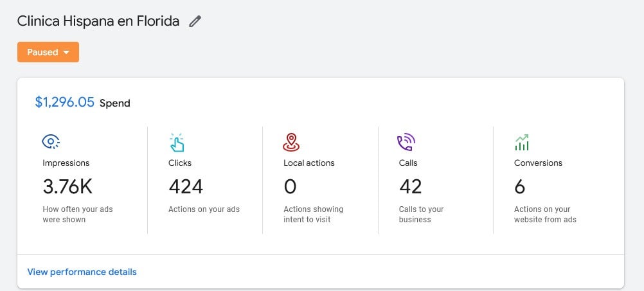Click the Impressions metric label
The height and width of the screenshot is (291, 644).
[66, 163]
